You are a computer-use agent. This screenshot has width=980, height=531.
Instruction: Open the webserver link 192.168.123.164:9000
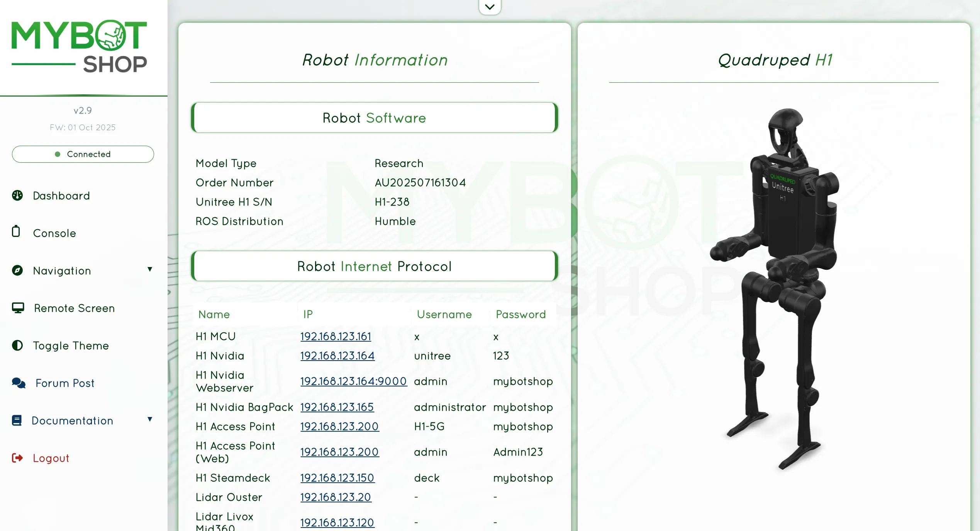click(353, 381)
